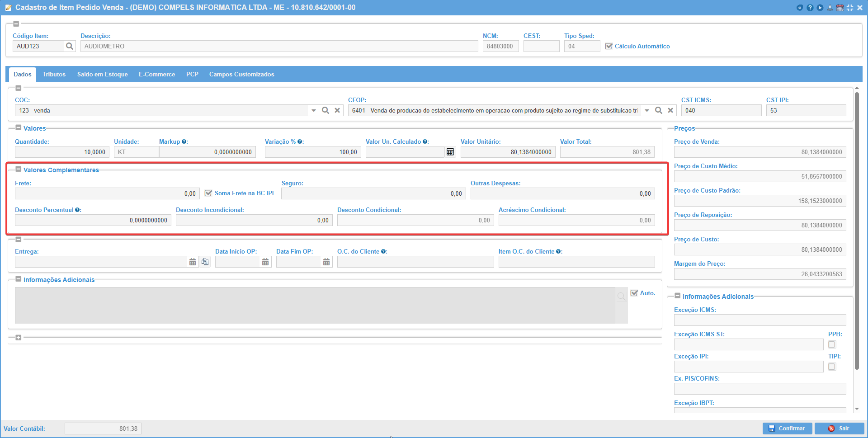The image size is (868, 438).
Task: Collapse the Valores Complementares section
Action: pyautogui.click(x=19, y=169)
